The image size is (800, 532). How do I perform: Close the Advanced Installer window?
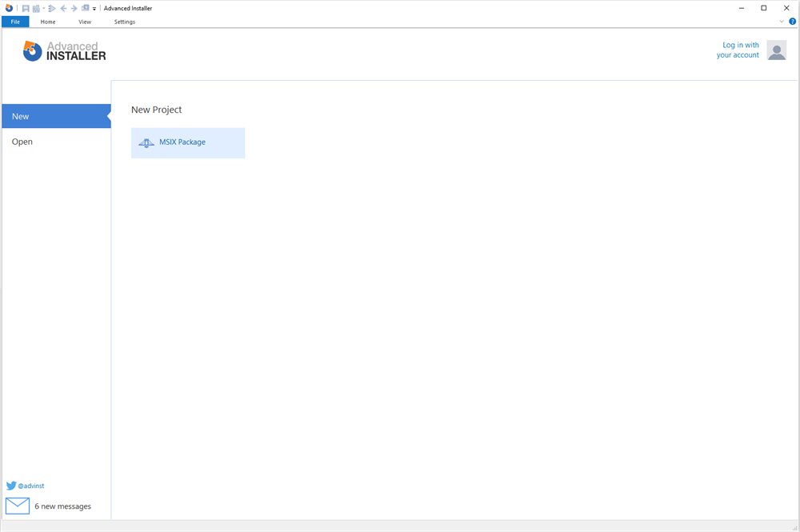point(786,8)
